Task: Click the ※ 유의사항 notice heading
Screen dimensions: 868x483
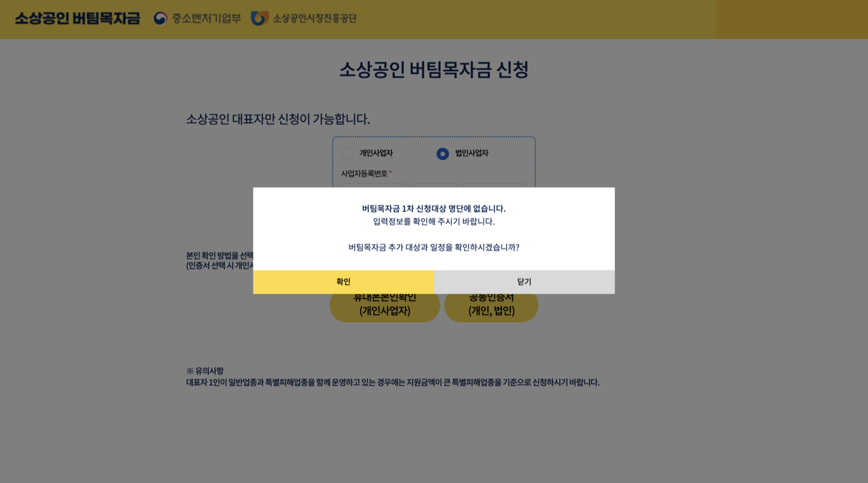Action: point(205,371)
